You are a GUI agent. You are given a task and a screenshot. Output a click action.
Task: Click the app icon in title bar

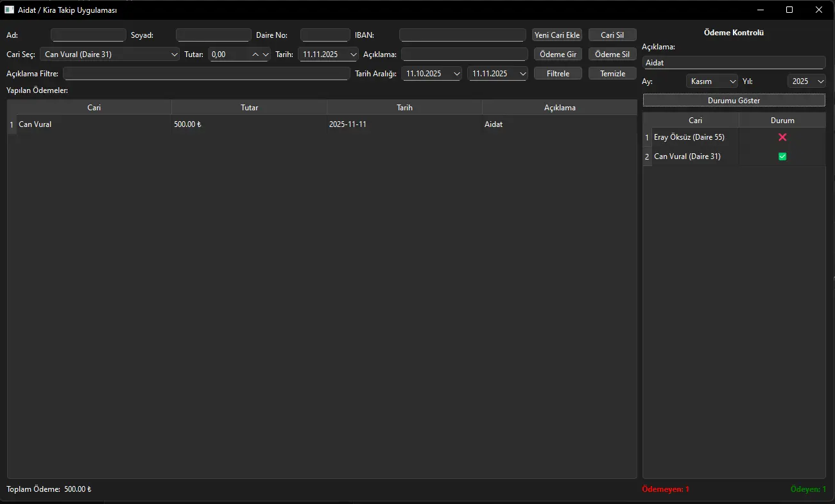tap(10, 10)
